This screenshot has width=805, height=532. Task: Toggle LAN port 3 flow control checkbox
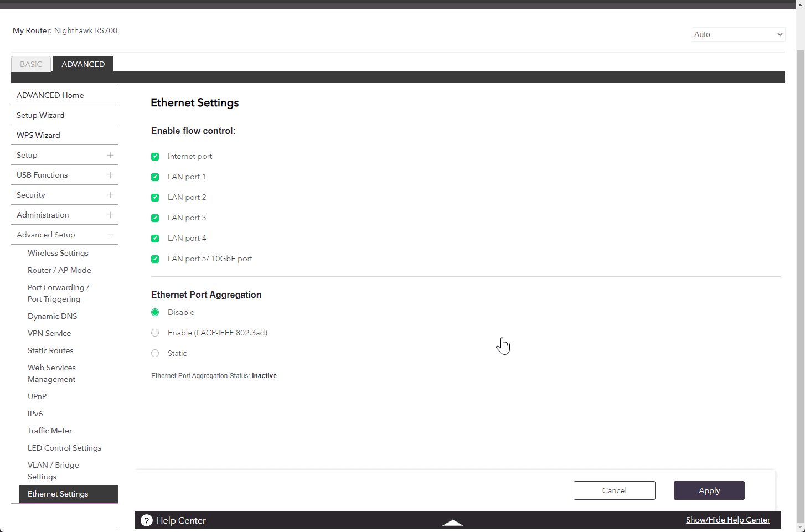pyautogui.click(x=155, y=218)
